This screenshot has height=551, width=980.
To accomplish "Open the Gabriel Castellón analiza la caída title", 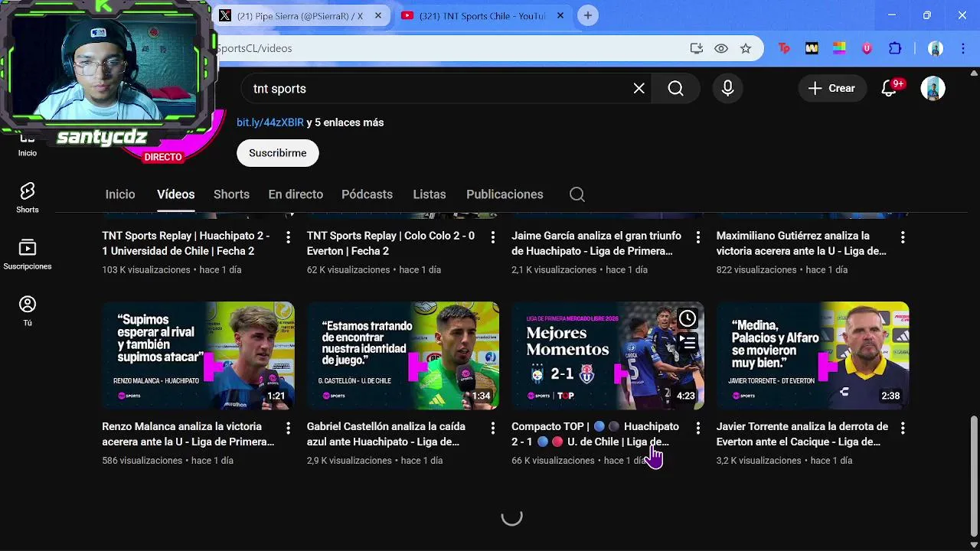I will [x=386, y=434].
